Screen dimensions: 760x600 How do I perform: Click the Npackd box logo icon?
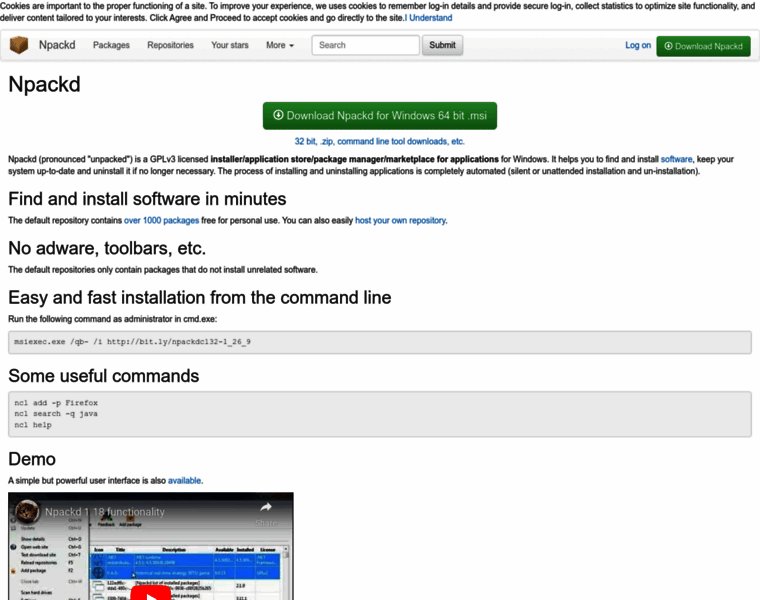tap(19, 45)
